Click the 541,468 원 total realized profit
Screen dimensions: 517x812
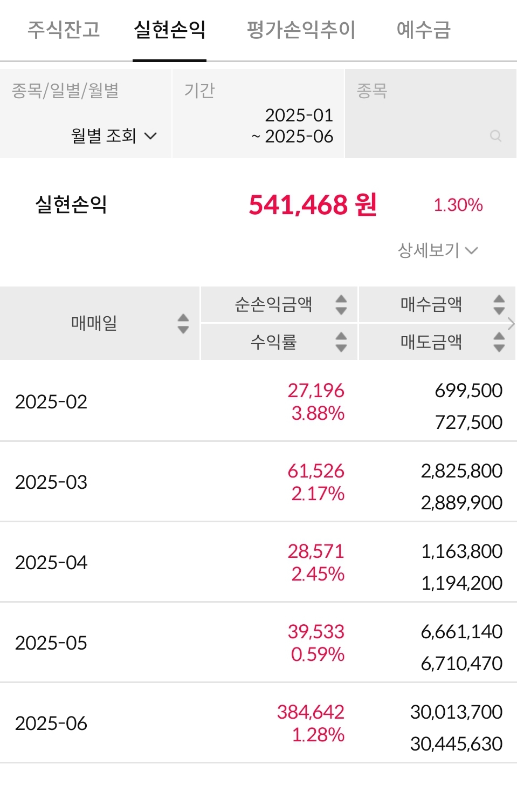click(x=313, y=205)
